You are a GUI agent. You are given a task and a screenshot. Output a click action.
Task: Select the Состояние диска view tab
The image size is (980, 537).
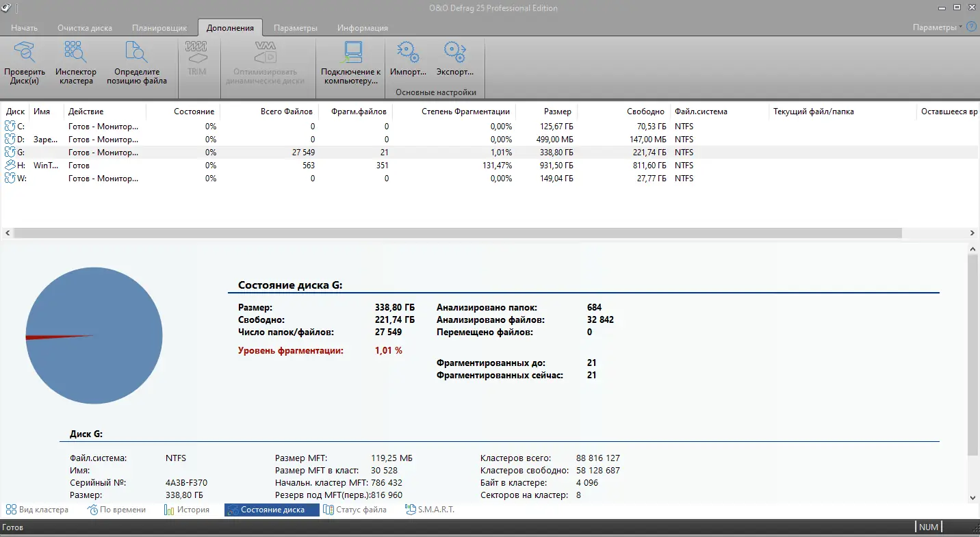[272, 510]
